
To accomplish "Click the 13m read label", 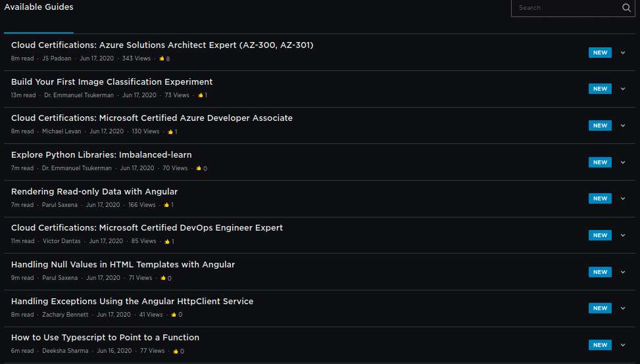I will pyautogui.click(x=23, y=95).
